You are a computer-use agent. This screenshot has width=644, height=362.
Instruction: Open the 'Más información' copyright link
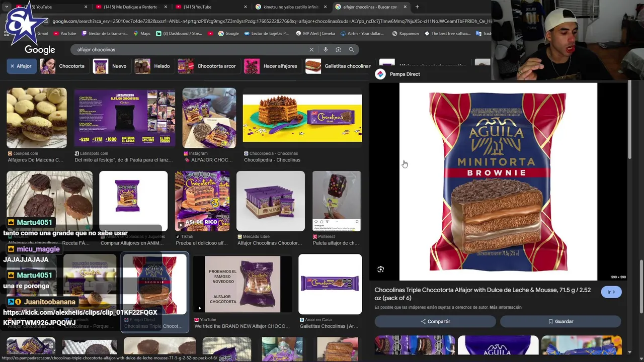[x=505, y=307]
